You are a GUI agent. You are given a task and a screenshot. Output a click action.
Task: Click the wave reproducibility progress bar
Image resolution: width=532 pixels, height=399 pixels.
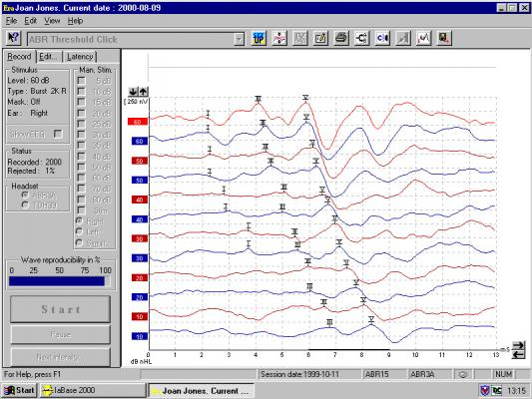[x=59, y=281]
